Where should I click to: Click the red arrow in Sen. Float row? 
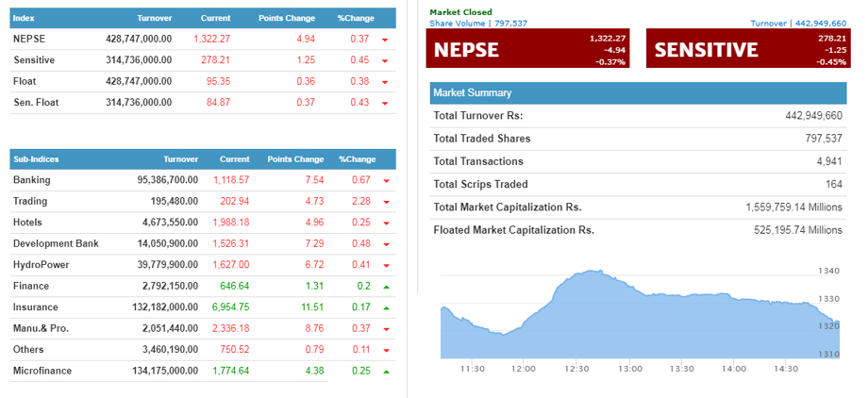[x=385, y=103]
